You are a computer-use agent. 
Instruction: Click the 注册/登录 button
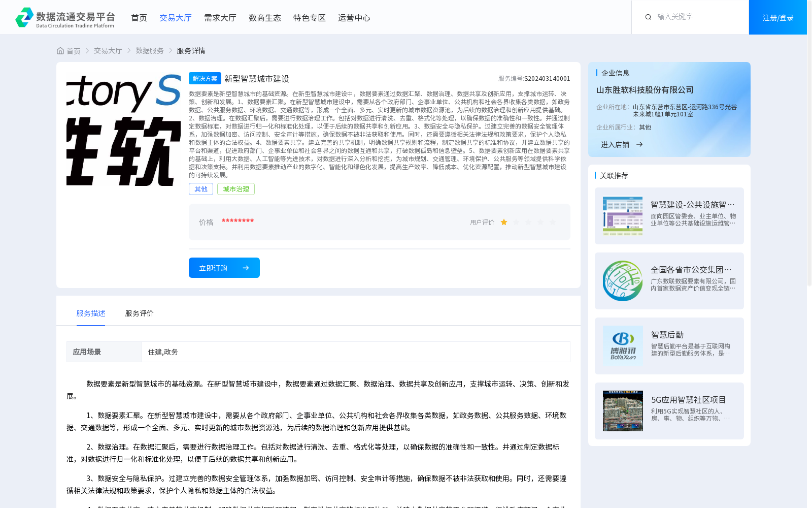click(x=778, y=17)
